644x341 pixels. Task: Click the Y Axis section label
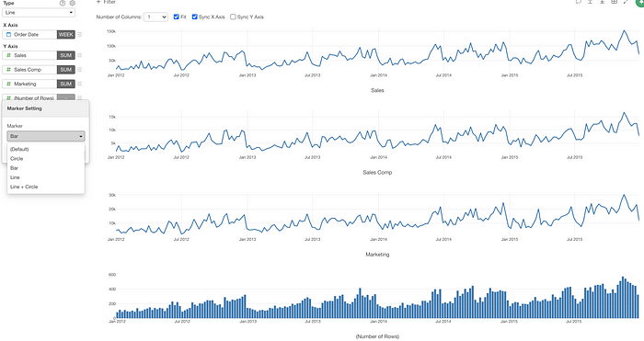click(11, 46)
